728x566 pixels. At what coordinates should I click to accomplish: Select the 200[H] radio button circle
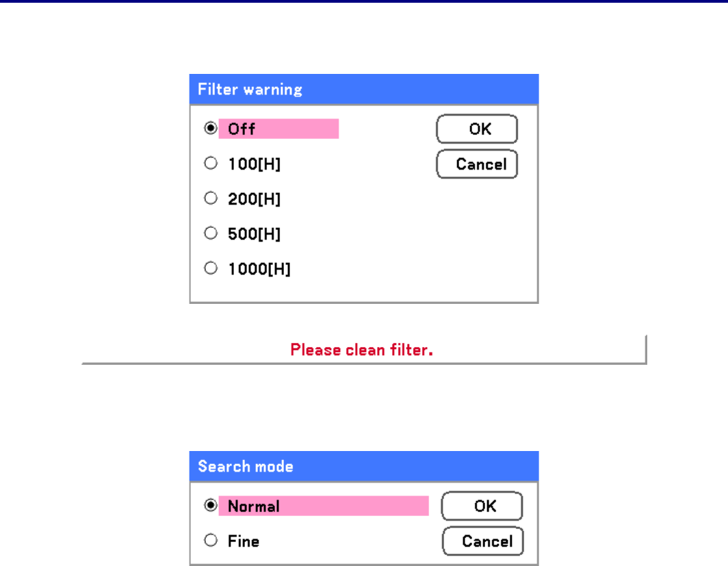coord(211,199)
